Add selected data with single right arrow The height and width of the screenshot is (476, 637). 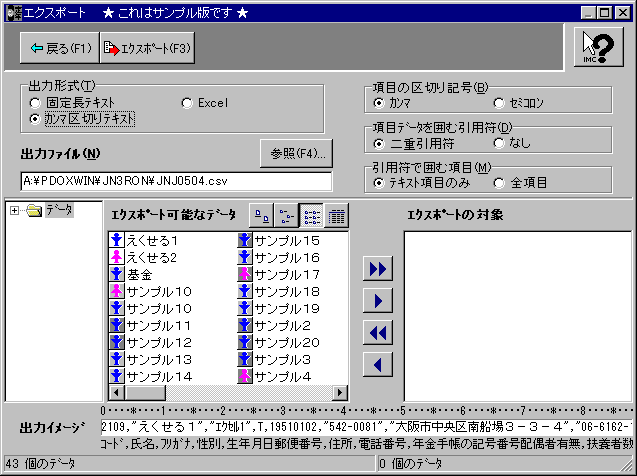pos(377,301)
